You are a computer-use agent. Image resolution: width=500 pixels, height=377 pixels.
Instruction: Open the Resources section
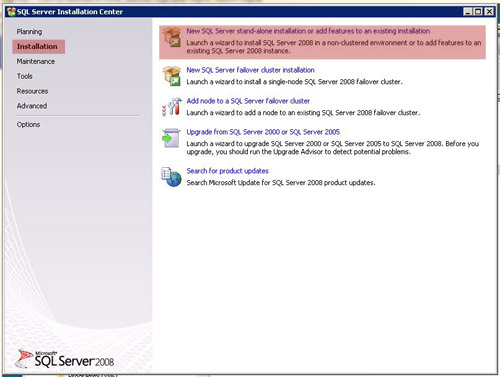32,91
